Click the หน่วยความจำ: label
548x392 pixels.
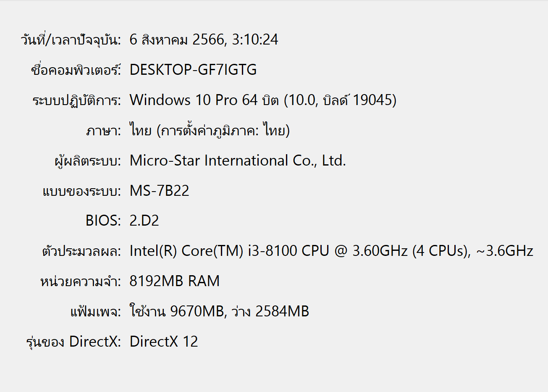coord(80,282)
